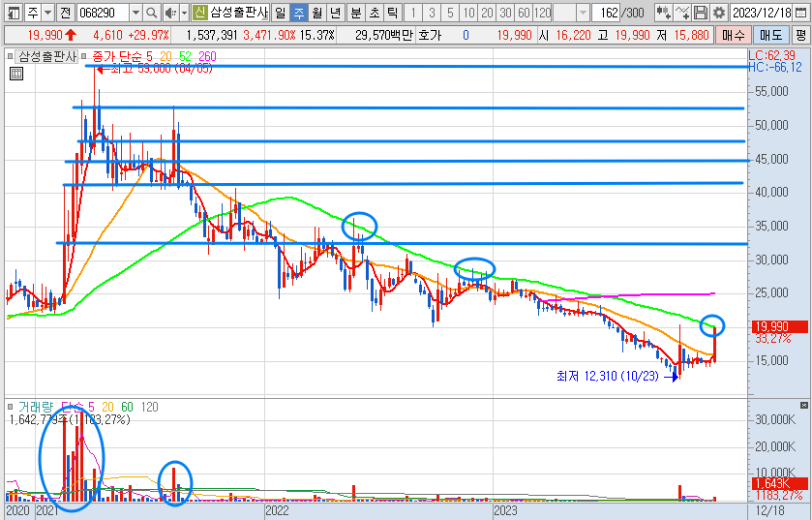The height and width of the screenshot is (520, 812).
Task: Click the 2022 time axis label
Action: click(x=277, y=510)
